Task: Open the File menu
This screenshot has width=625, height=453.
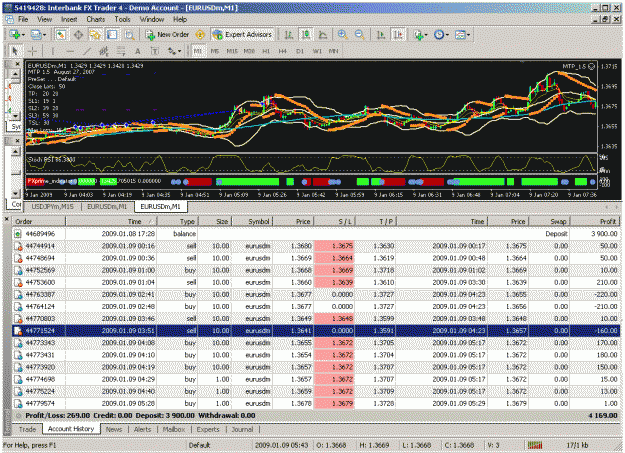Action: coord(23,19)
